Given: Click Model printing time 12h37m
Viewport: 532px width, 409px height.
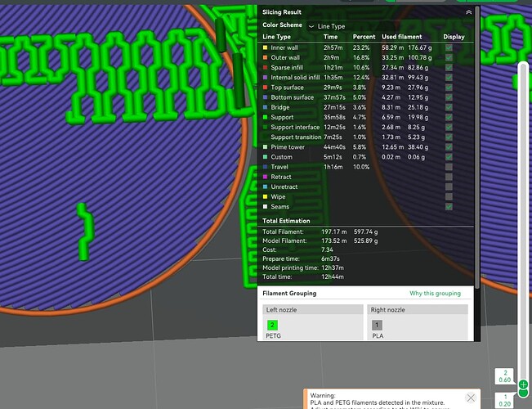Looking at the screenshot, I should pyautogui.click(x=333, y=267).
